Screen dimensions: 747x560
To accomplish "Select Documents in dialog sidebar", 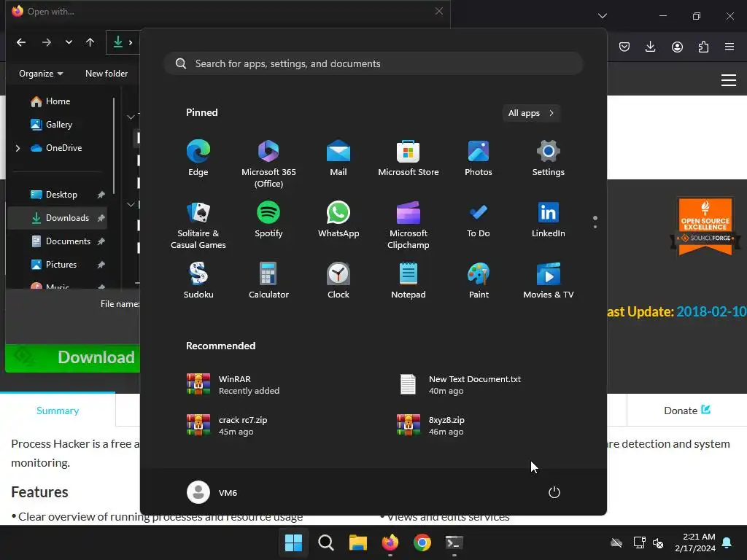I will (58, 241).
